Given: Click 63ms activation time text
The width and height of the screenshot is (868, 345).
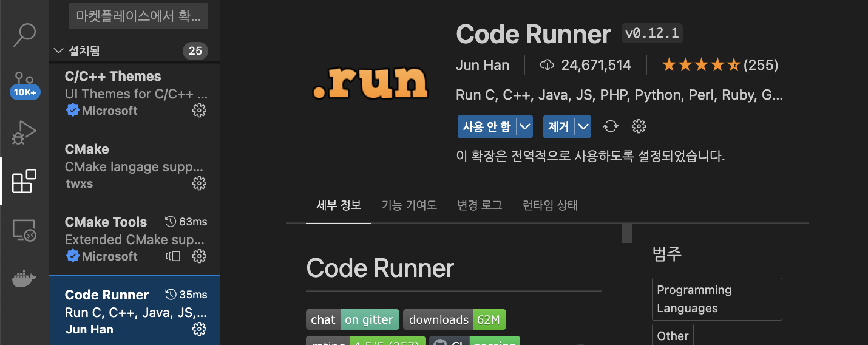Looking at the screenshot, I should click(x=193, y=222).
